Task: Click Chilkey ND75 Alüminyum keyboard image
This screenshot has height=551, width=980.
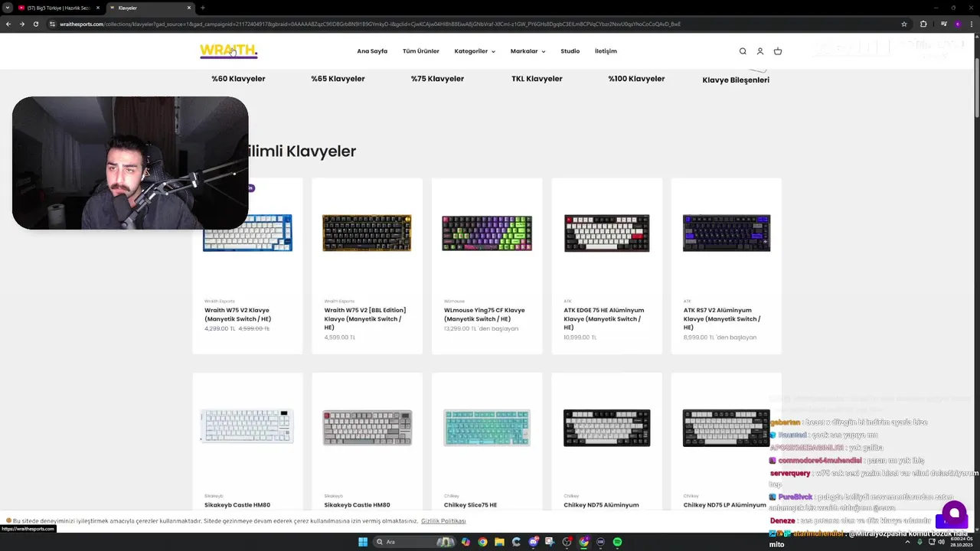Action: coord(606,428)
